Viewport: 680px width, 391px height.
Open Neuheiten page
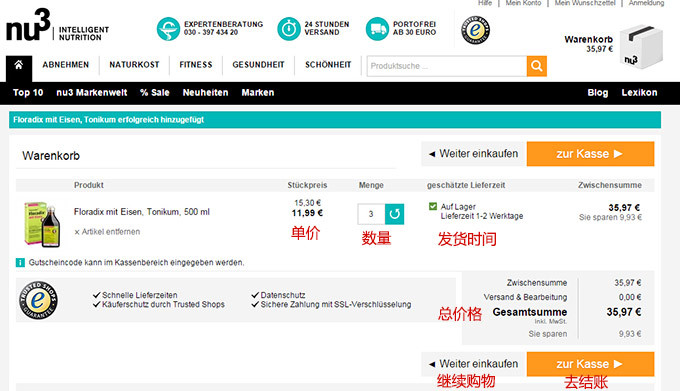(205, 92)
